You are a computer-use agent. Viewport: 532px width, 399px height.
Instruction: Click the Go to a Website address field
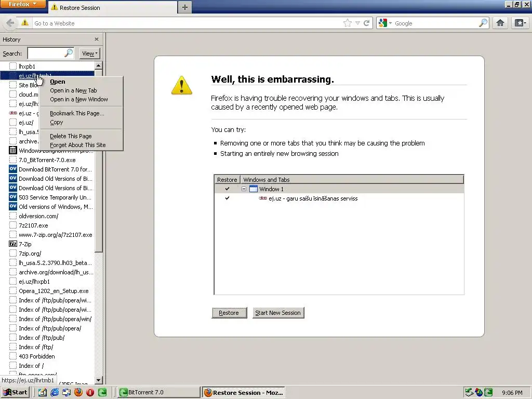coord(187,23)
